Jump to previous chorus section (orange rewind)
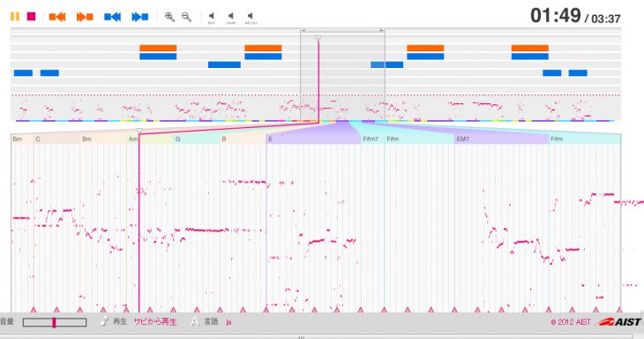The width and height of the screenshot is (644, 339). click(57, 17)
